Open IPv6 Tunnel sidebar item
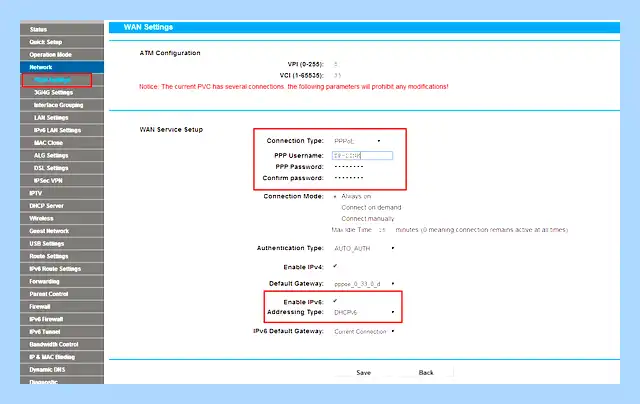 (x=62, y=332)
